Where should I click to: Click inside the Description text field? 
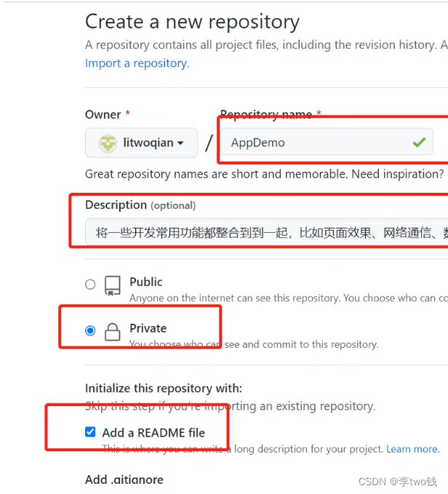(269, 233)
